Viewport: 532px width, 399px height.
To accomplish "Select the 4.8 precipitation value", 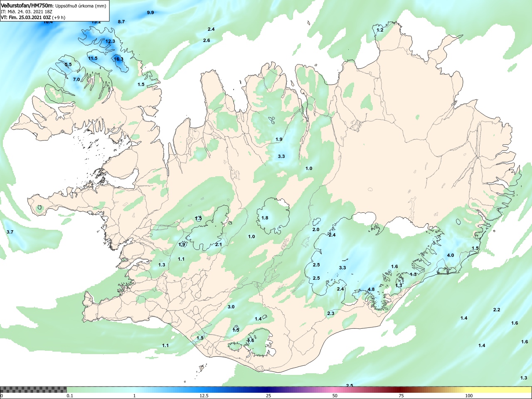I will (x=371, y=289).
